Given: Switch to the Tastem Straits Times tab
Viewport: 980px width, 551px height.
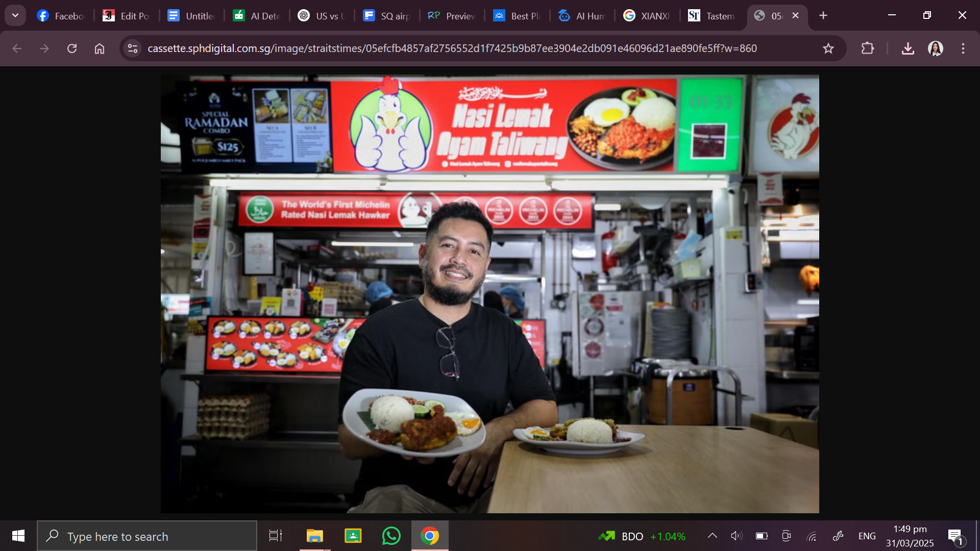Looking at the screenshot, I should coord(712,16).
